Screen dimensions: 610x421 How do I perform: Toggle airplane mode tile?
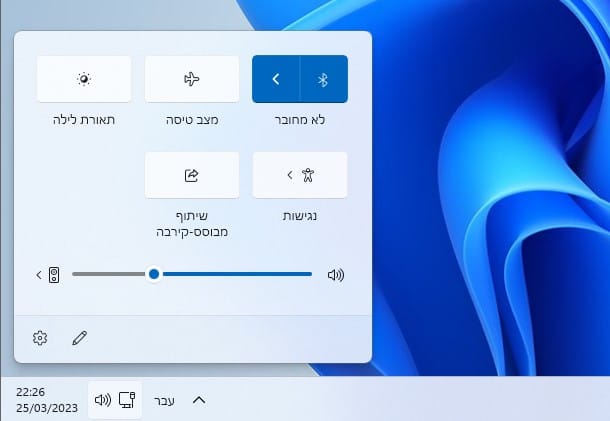tap(192, 79)
